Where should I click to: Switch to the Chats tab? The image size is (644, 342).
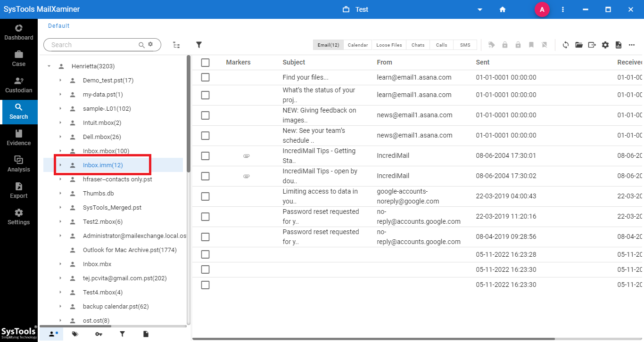[418, 45]
